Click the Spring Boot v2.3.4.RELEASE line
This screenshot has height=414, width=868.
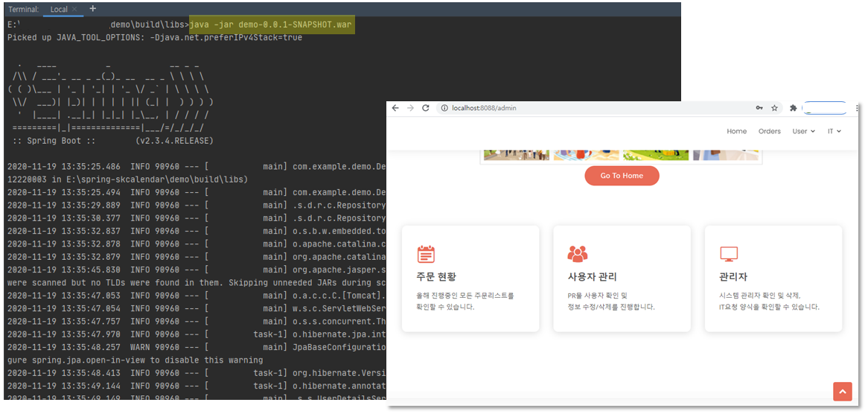point(112,141)
